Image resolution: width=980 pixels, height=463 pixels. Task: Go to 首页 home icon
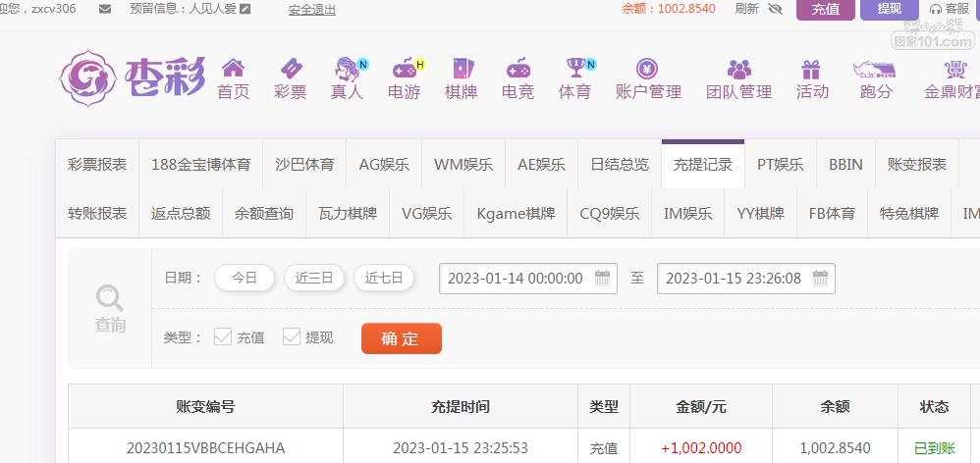tap(233, 68)
